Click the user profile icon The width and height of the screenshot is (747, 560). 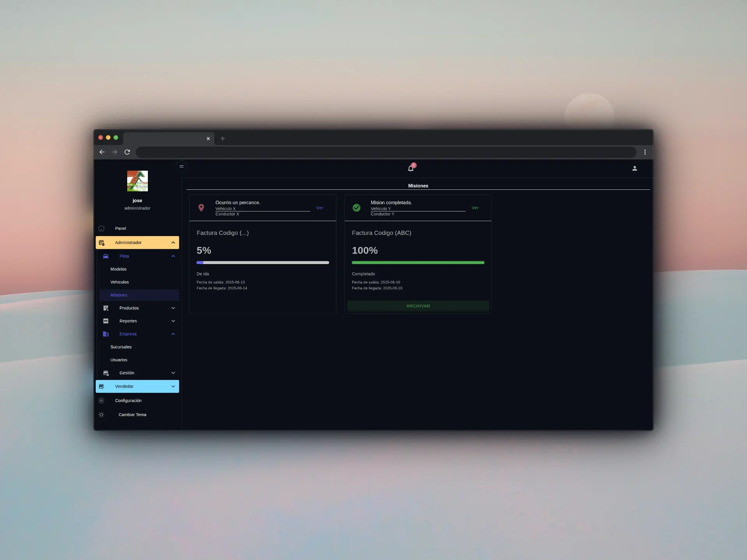tap(635, 168)
